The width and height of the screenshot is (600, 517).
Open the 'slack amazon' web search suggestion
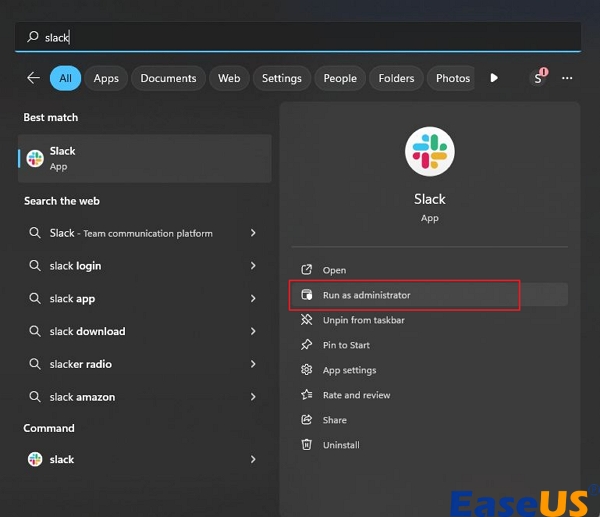tap(82, 397)
